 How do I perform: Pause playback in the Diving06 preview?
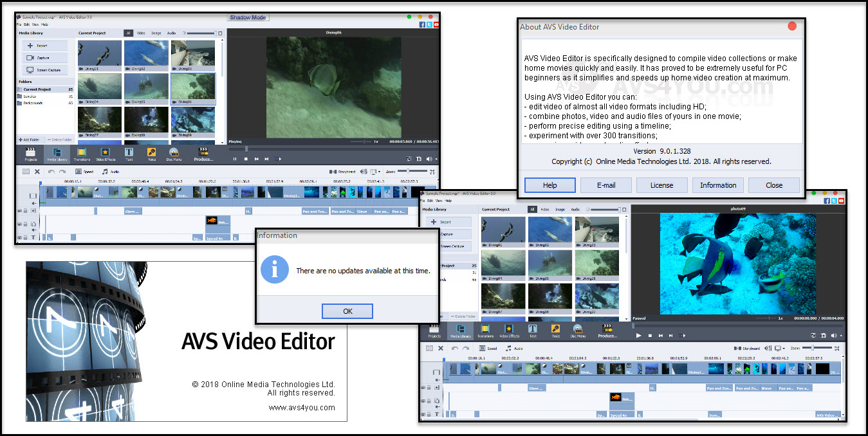(x=235, y=159)
